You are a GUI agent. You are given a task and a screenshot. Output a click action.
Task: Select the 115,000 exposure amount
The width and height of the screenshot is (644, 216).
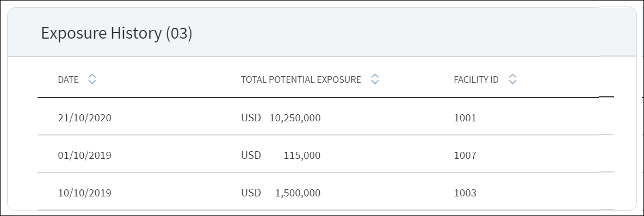coord(302,156)
